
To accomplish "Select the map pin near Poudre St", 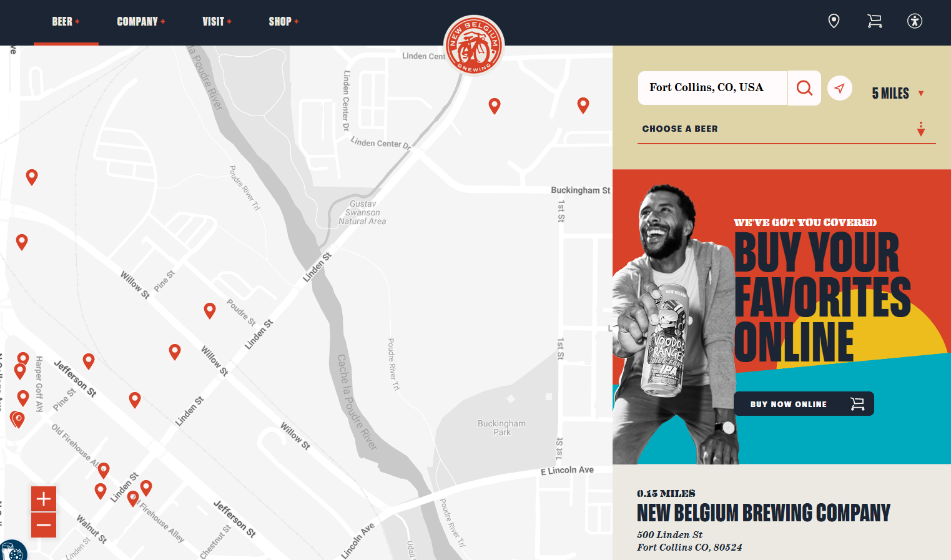I will 210,310.
